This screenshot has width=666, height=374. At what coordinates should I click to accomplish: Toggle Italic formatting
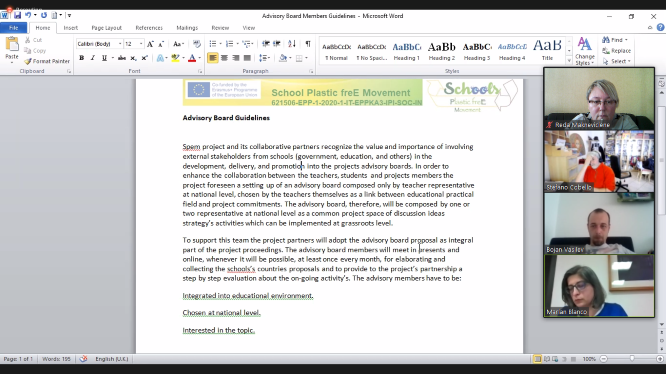click(93, 58)
